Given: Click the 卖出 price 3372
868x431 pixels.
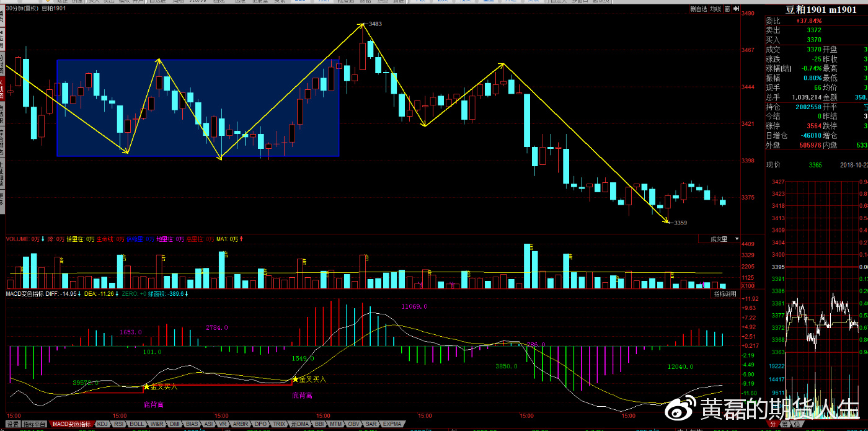Looking at the screenshot, I should point(814,30).
